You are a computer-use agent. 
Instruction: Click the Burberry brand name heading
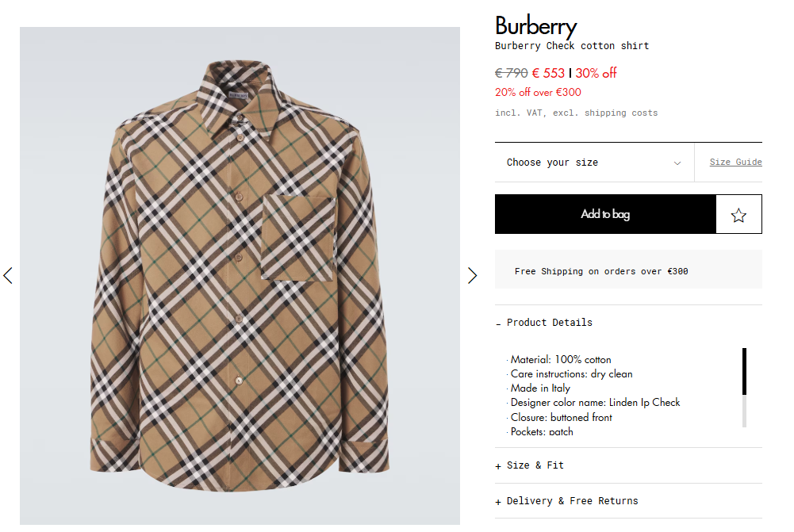tap(535, 25)
